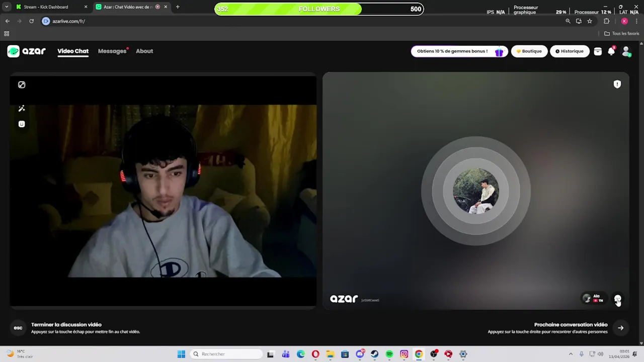Viewport: 644px width, 362px height.
Task: Click the followers progress bar overlay
Action: [319, 9]
